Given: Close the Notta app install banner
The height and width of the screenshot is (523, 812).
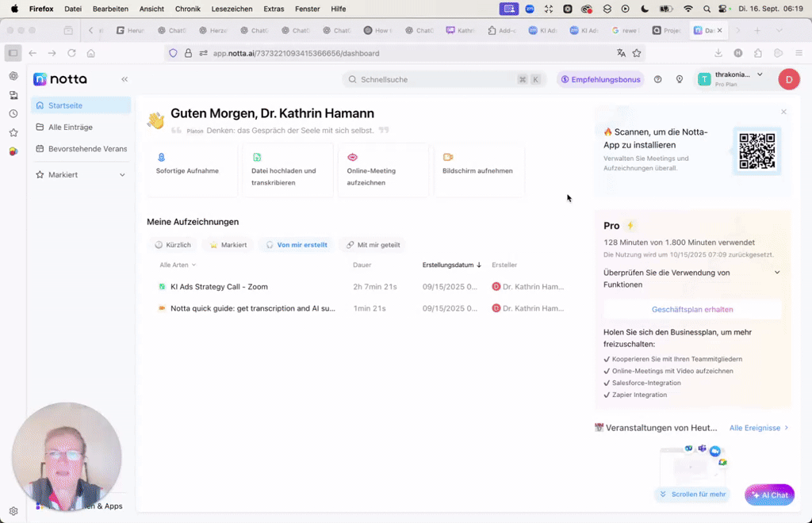Looking at the screenshot, I should (783, 112).
